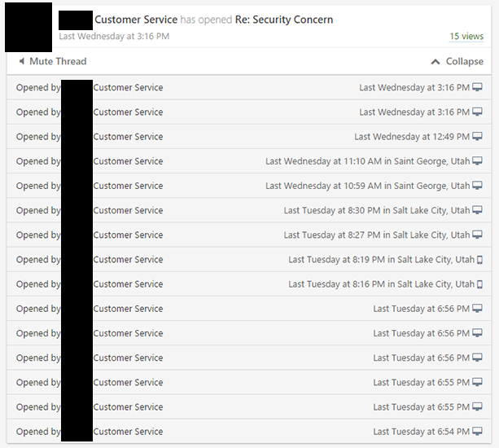Screen dimensions: 499x448
Task: Click mobile device icon on 8:16 PM row
Action: tap(479, 284)
